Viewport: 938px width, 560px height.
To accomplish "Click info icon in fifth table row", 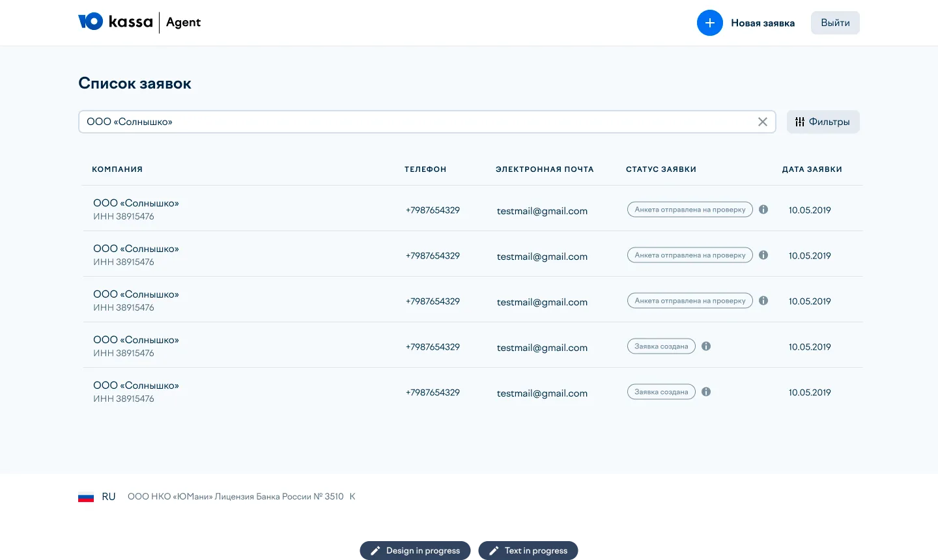I will click(706, 392).
